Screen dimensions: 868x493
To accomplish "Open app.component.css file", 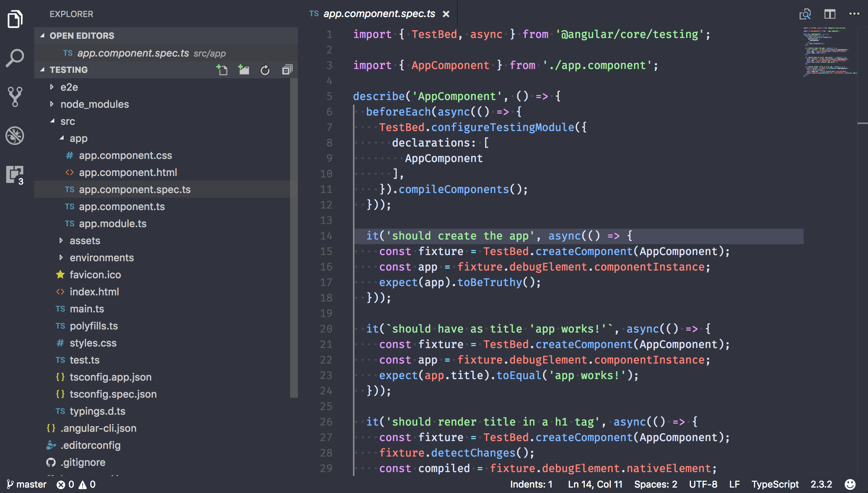I will pos(166,155).
